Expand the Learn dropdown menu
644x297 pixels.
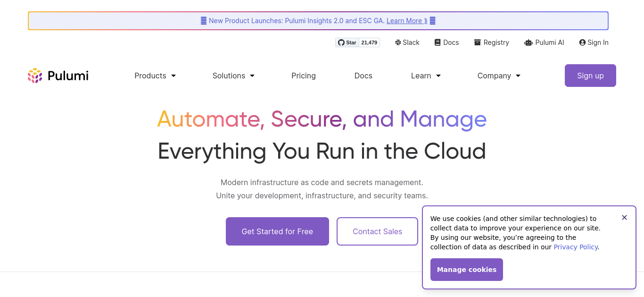pyautogui.click(x=426, y=76)
